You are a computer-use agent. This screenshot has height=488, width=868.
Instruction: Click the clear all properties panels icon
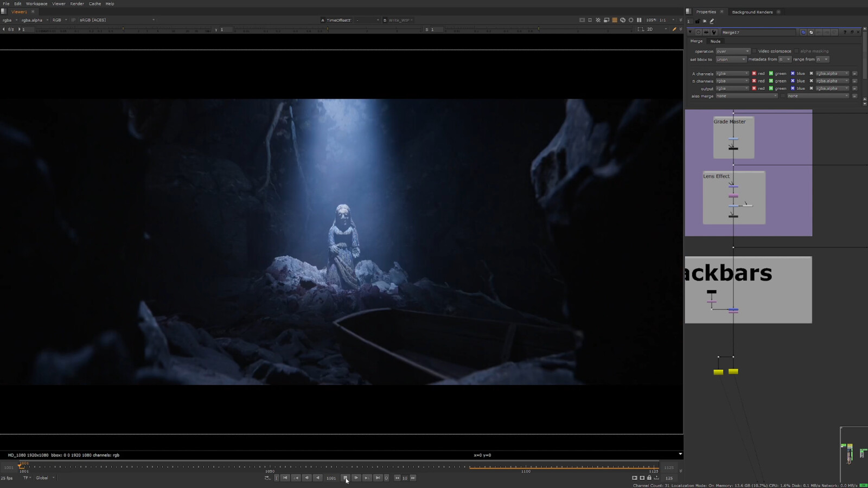point(705,22)
